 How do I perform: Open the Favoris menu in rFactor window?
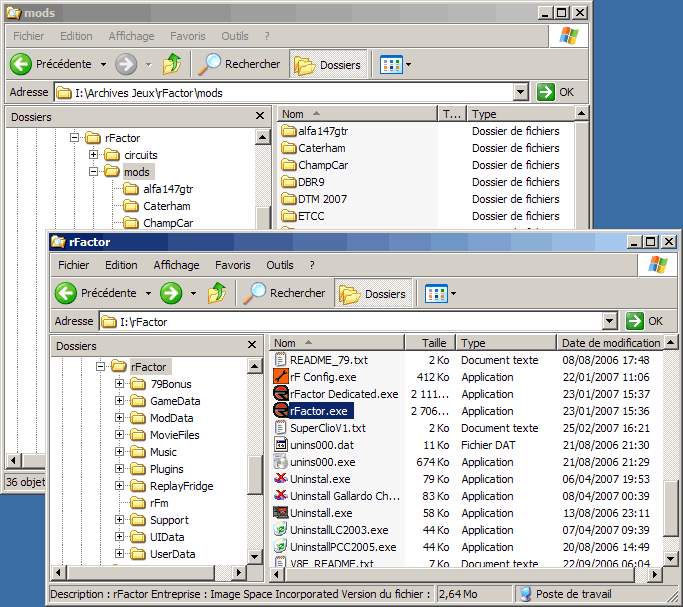[233, 265]
